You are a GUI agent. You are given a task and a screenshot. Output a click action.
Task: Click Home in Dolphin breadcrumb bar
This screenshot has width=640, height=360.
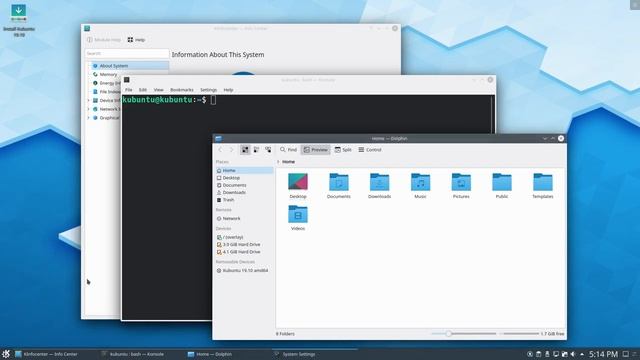pyautogui.click(x=289, y=162)
